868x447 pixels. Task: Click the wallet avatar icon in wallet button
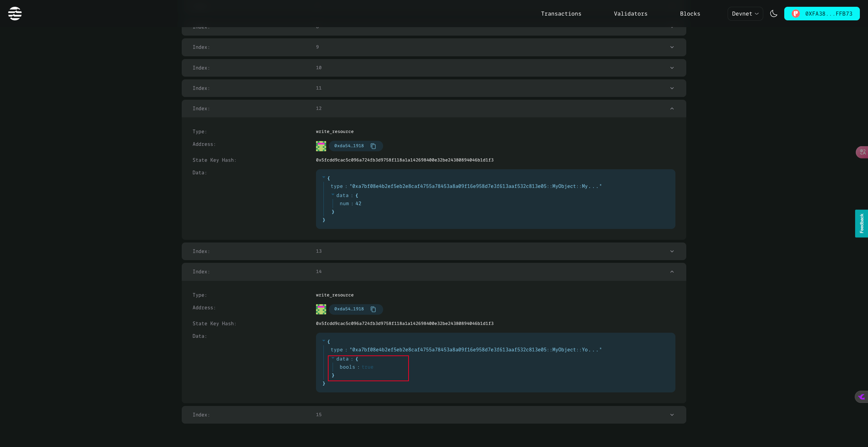(x=796, y=14)
